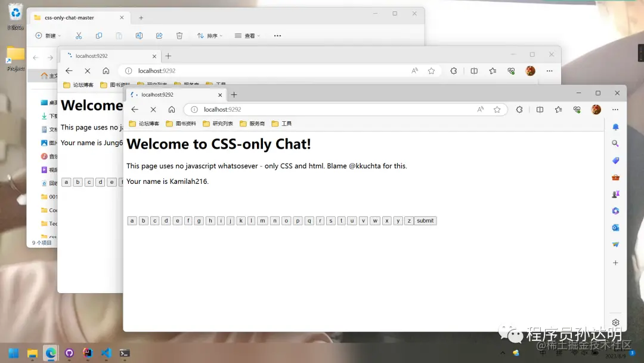Click the read aloud icon in front address bar
The image size is (644, 363).
(x=480, y=109)
